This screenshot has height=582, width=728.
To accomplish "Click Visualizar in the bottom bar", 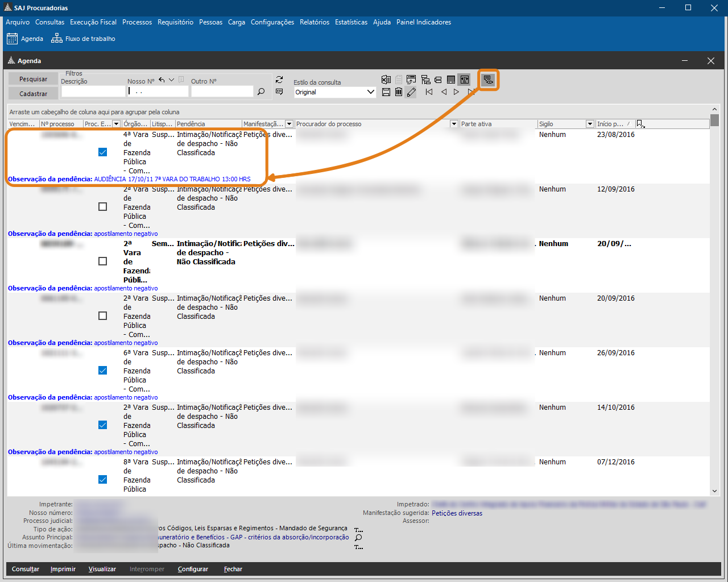I will (102, 569).
